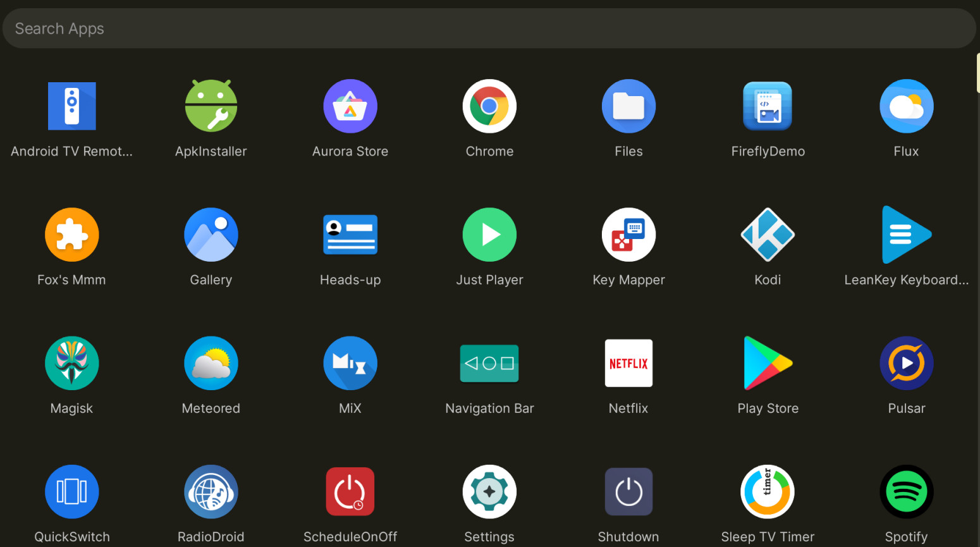Launch Spotify
This screenshot has width=980, height=547.
tap(907, 491)
